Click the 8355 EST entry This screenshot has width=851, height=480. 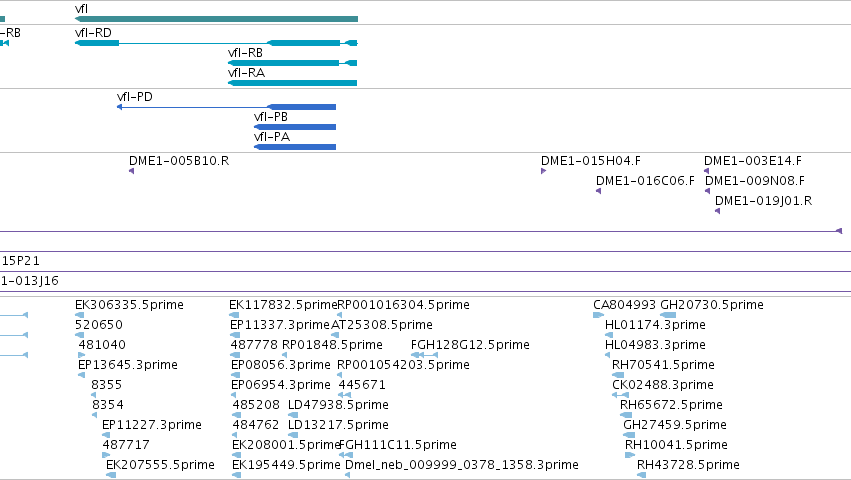click(106, 385)
